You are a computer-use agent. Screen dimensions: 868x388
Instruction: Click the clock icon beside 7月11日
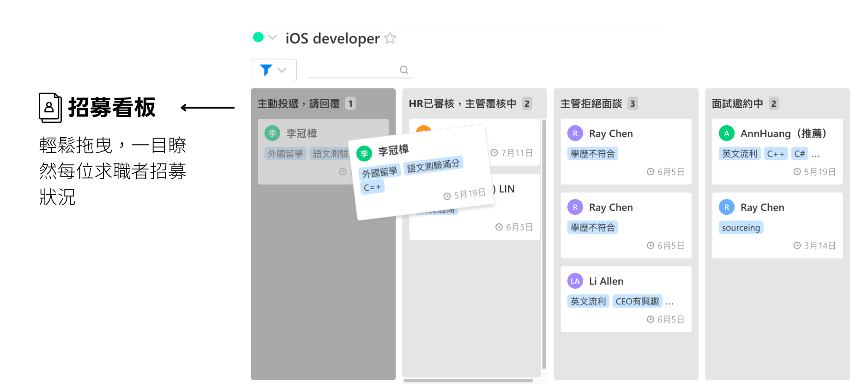tap(494, 152)
